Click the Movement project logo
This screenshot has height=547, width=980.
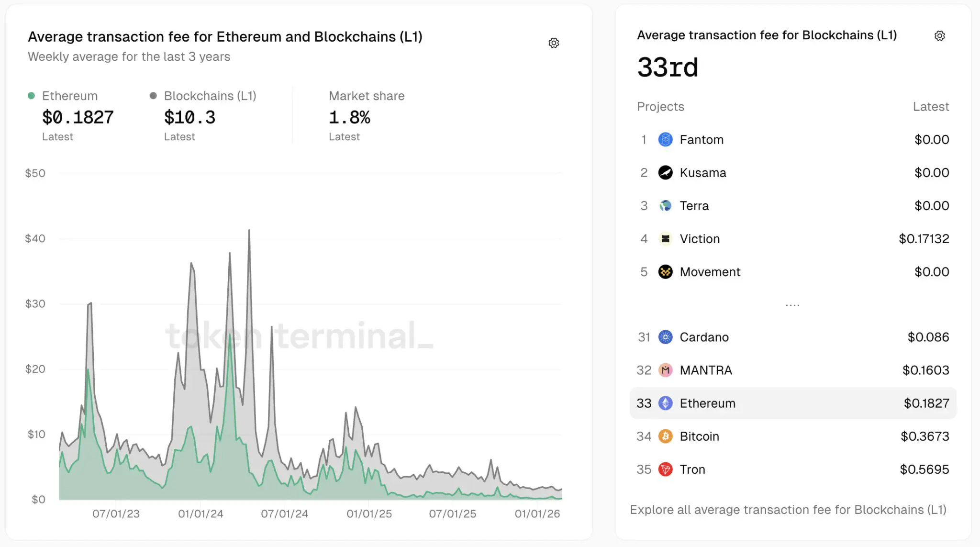click(666, 271)
